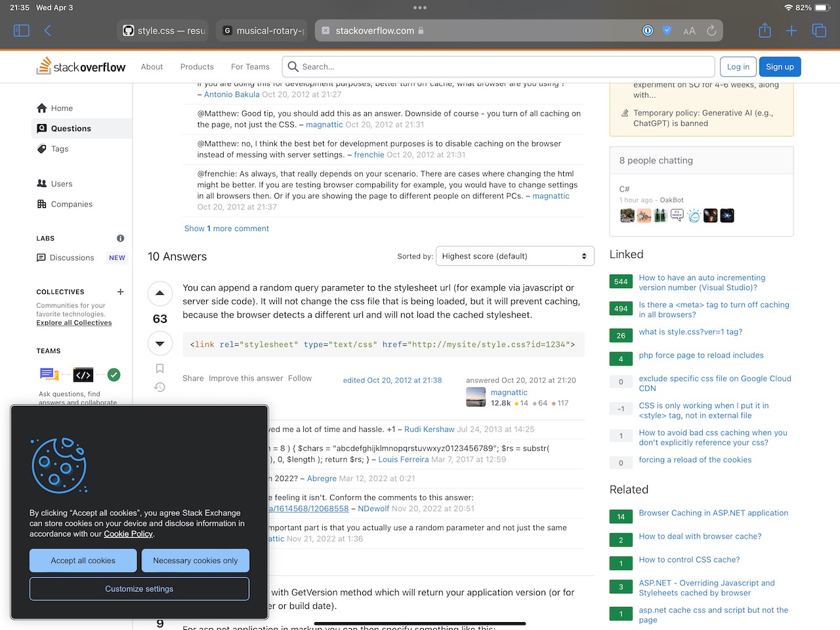Click the Safari share icon
This screenshot has height=630, width=840.
[765, 31]
